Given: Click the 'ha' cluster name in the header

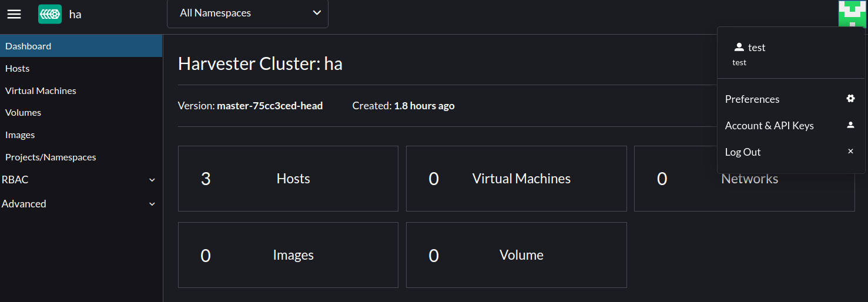Looking at the screenshot, I should coord(75,14).
